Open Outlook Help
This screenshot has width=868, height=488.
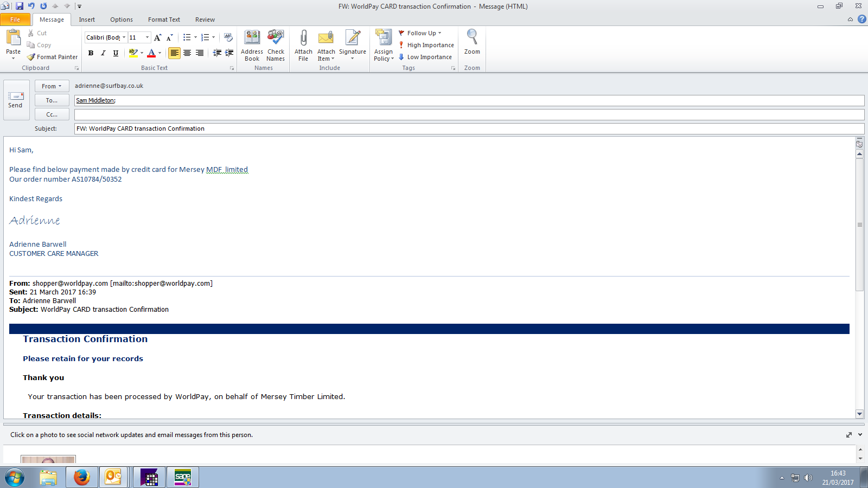[x=861, y=20]
